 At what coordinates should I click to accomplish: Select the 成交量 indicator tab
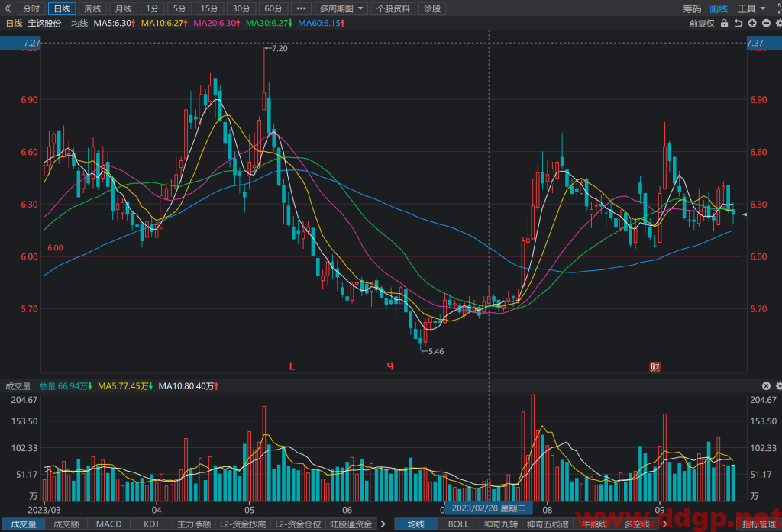24,524
